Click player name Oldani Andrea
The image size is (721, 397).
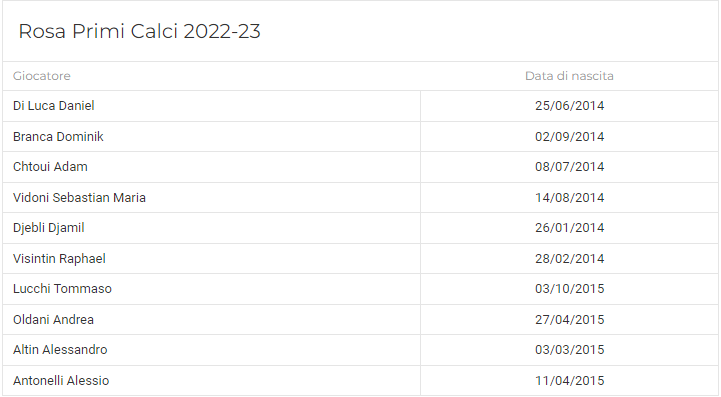point(53,320)
